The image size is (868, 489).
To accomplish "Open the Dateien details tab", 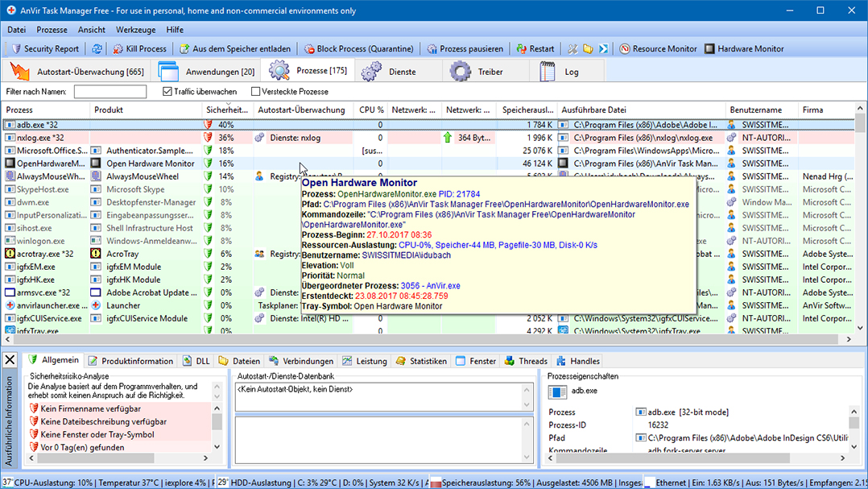I will (x=239, y=361).
